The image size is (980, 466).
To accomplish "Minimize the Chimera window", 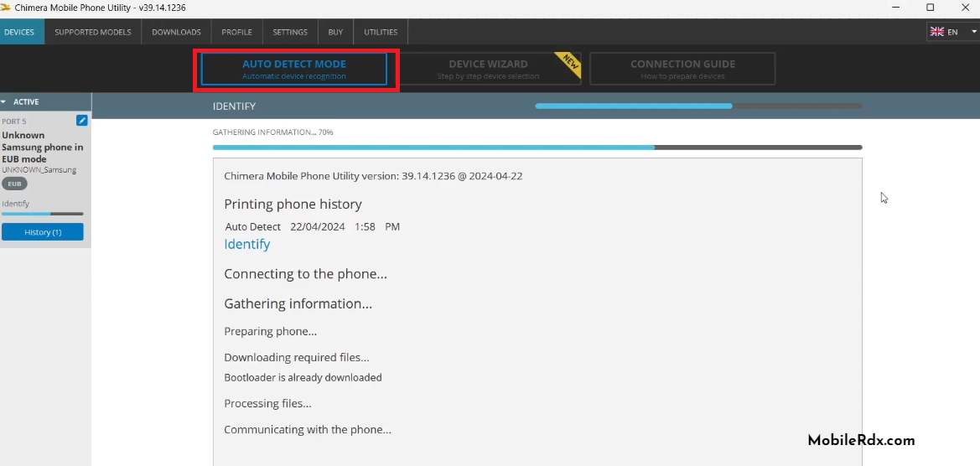I will click(896, 8).
